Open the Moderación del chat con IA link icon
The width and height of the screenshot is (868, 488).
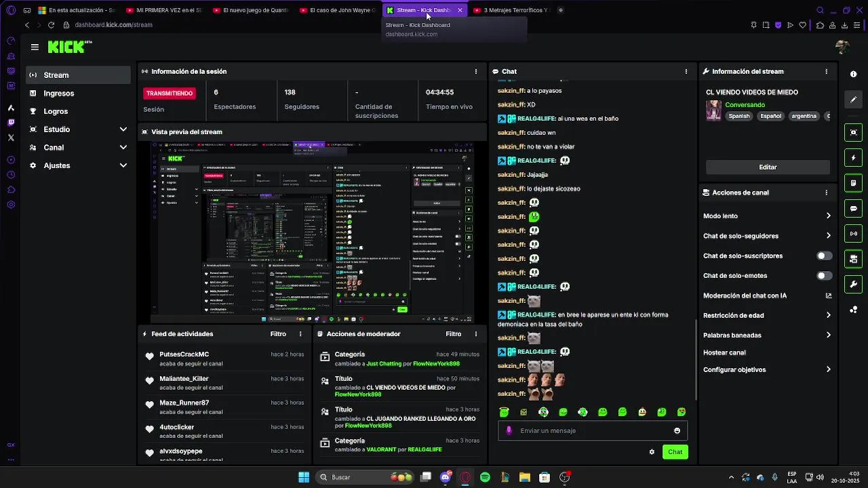829,296
